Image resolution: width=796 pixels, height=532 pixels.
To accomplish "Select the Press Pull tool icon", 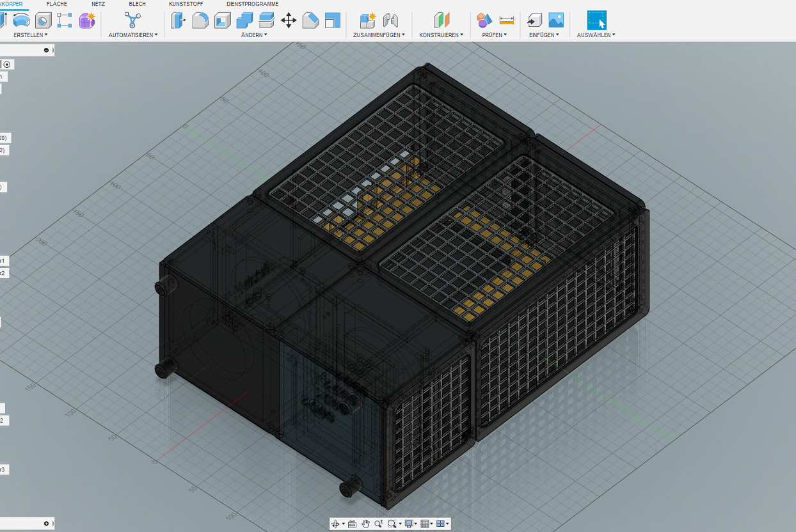I will [x=179, y=20].
